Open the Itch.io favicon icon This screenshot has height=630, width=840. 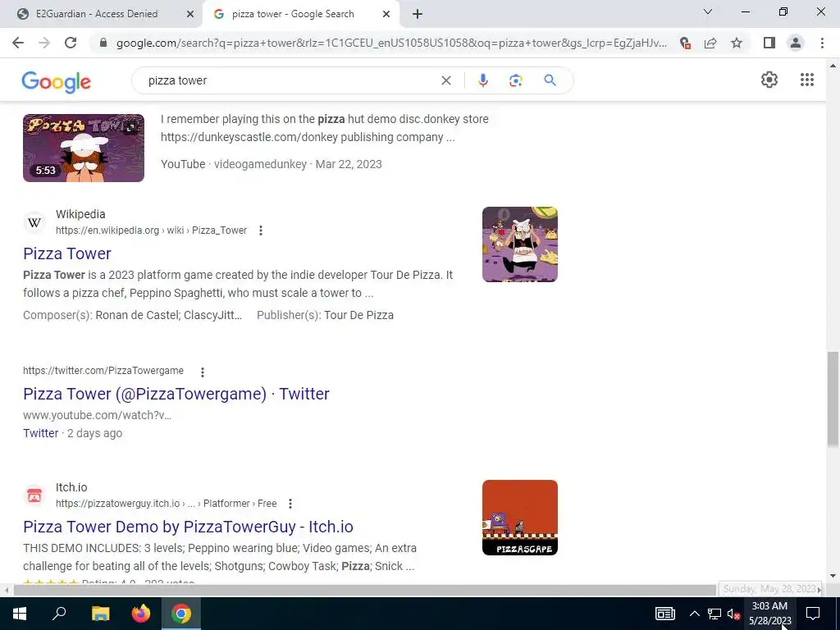(34, 495)
